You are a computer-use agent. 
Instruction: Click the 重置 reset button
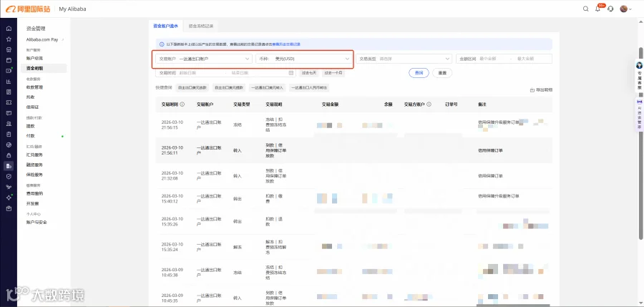442,73
